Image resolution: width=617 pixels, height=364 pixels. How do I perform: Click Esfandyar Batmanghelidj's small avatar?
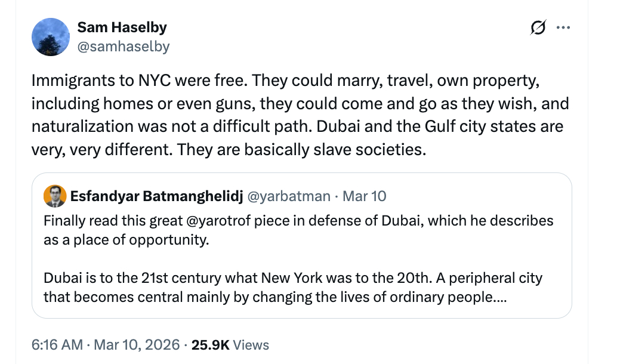point(55,196)
